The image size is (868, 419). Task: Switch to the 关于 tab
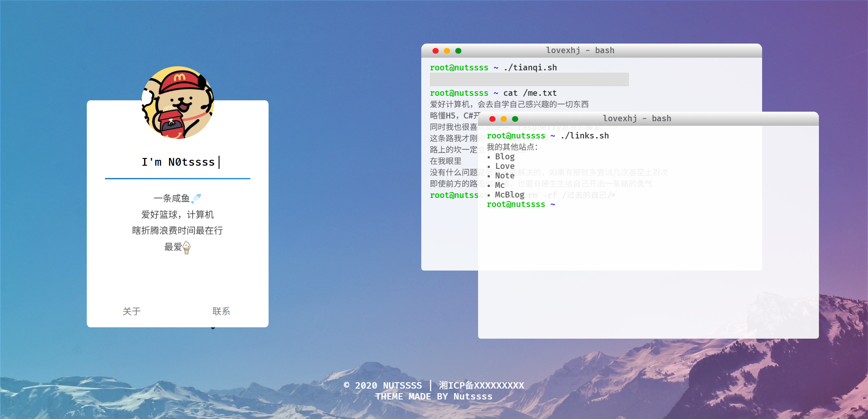pos(132,311)
